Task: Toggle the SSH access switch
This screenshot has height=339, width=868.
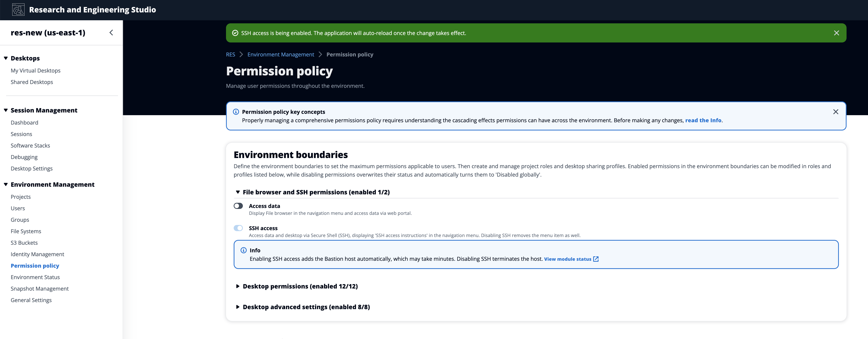Action: 238,228
